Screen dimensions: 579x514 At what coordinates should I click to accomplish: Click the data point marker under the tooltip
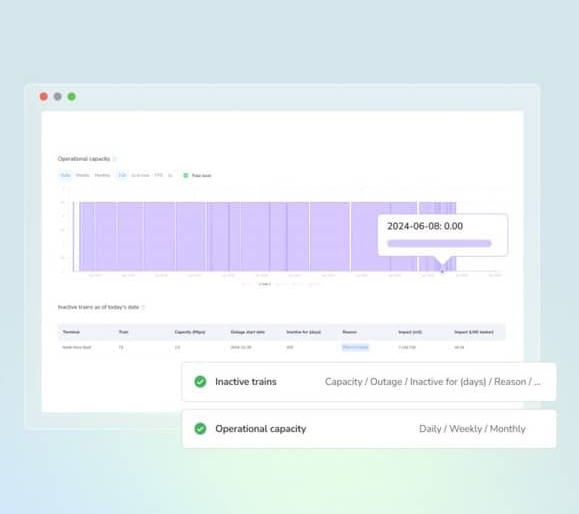[442, 271]
